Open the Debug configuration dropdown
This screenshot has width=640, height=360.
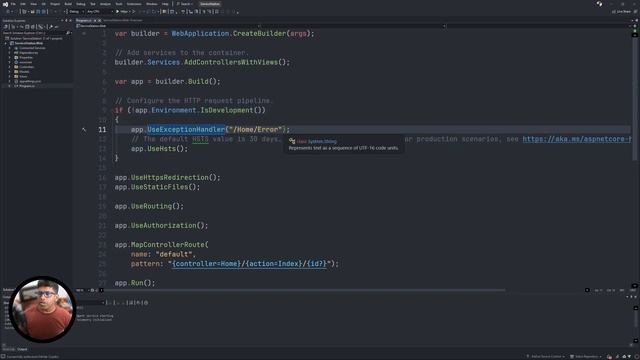[76, 11]
